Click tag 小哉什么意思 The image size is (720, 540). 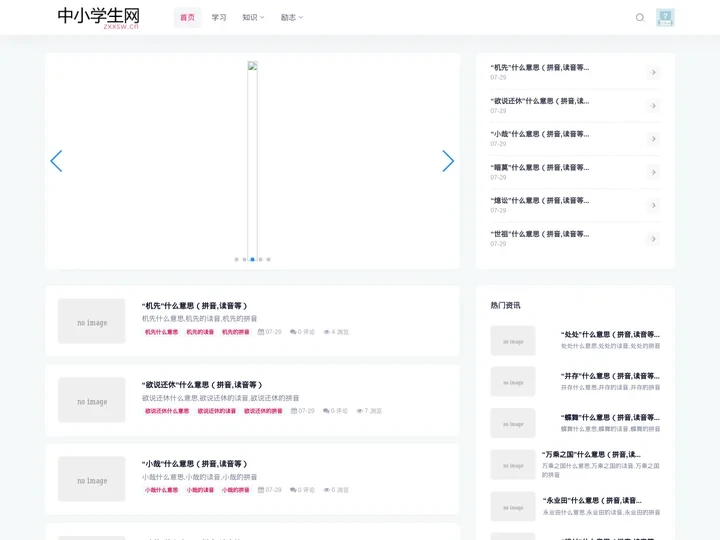pyautogui.click(x=162, y=490)
